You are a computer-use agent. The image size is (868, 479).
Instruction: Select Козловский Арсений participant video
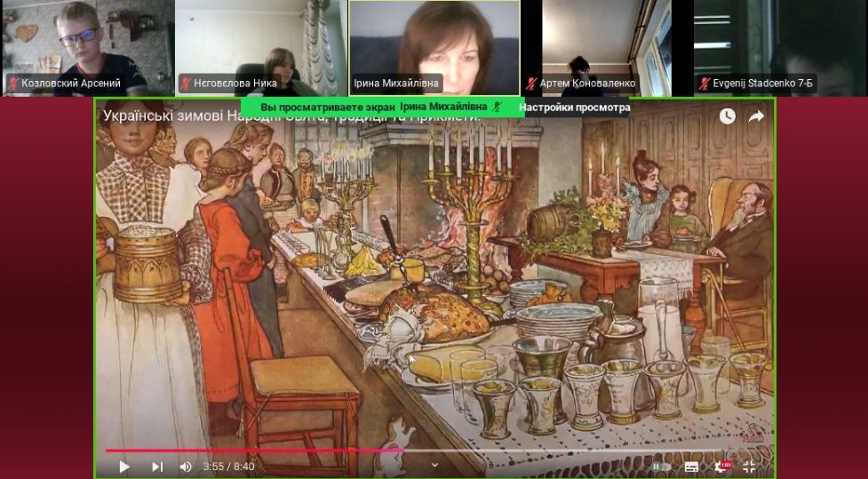point(88,48)
